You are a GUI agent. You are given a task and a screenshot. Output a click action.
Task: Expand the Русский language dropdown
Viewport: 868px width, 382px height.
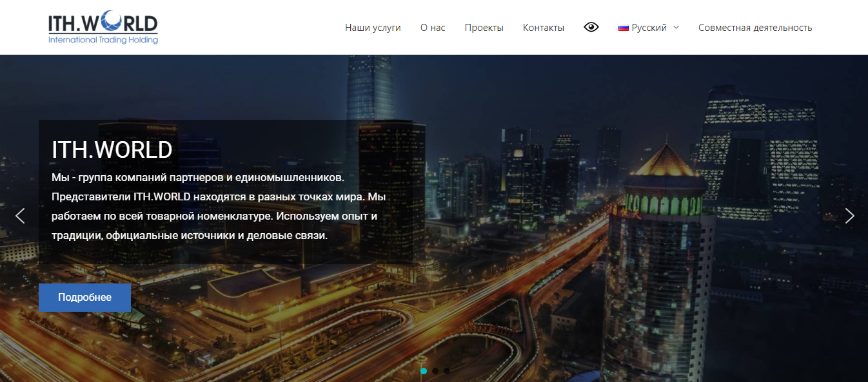click(649, 28)
